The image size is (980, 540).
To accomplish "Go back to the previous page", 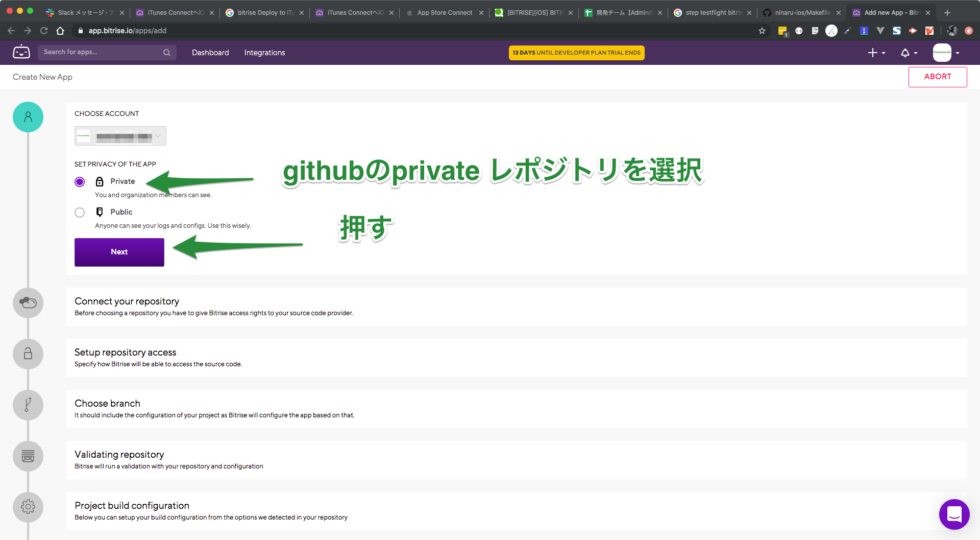I will [x=11, y=31].
